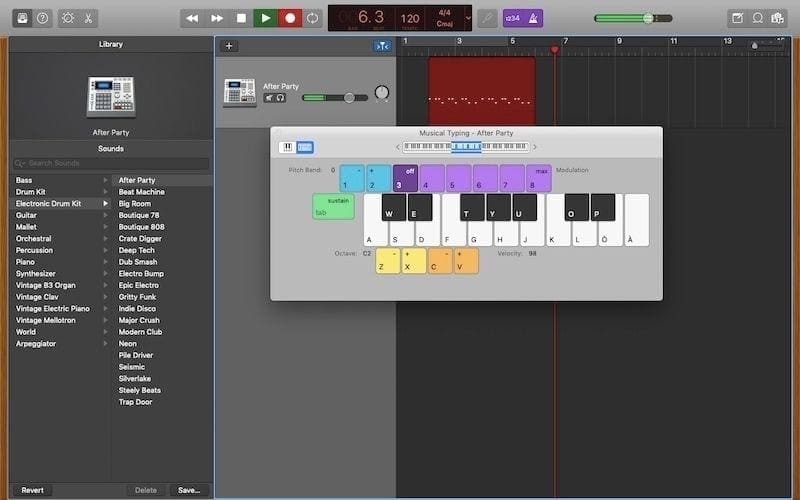This screenshot has height=500, width=800.
Task: Switch to Musical Typing keyboard view
Action: [x=305, y=147]
